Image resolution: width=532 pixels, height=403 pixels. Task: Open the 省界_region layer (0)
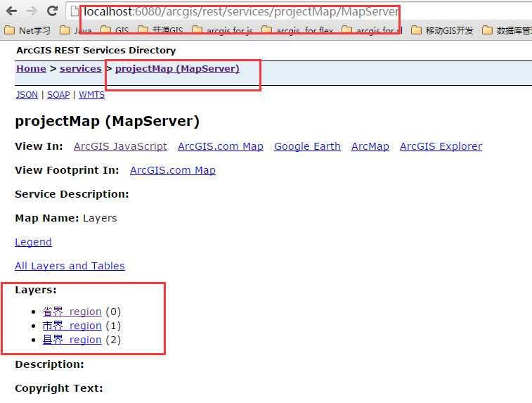(72, 312)
